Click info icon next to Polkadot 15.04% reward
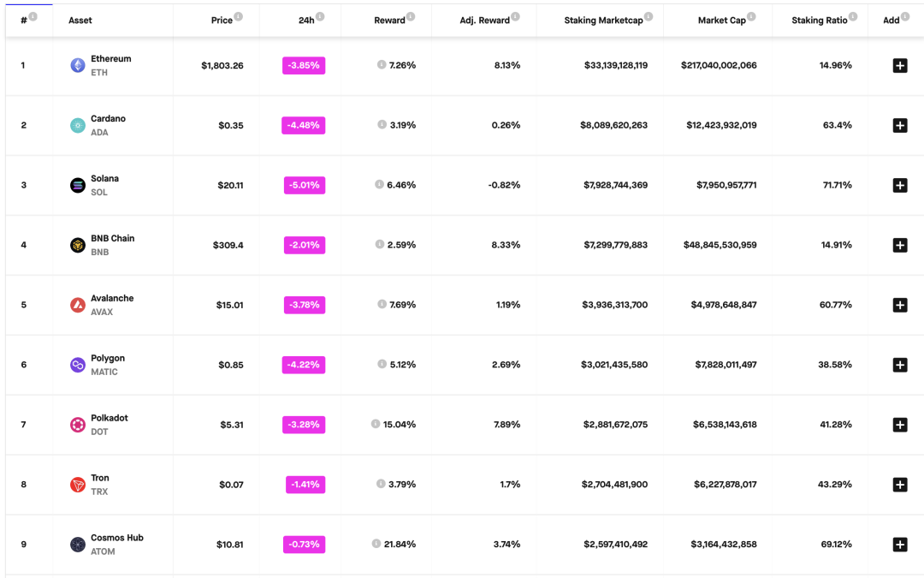This screenshot has height=578, width=924. tap(376, 424)
